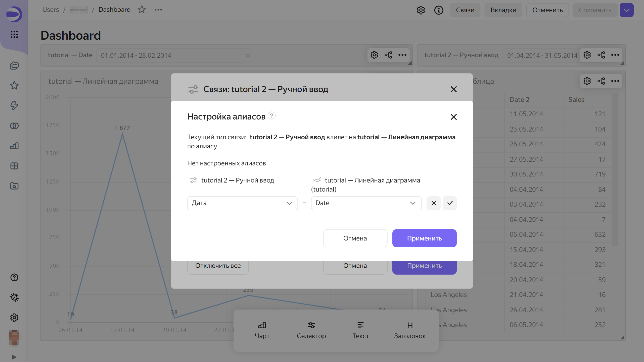Star the Dashboard as favorite in the breadcrumb
Screen dimensions: 644x362
142,10
